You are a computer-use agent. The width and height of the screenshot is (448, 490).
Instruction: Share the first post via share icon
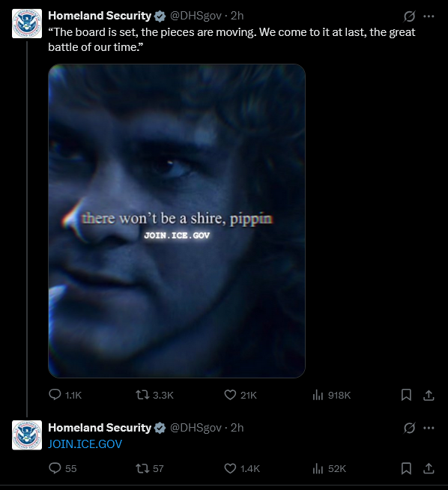pyautogui.click(x=429, y=395)
